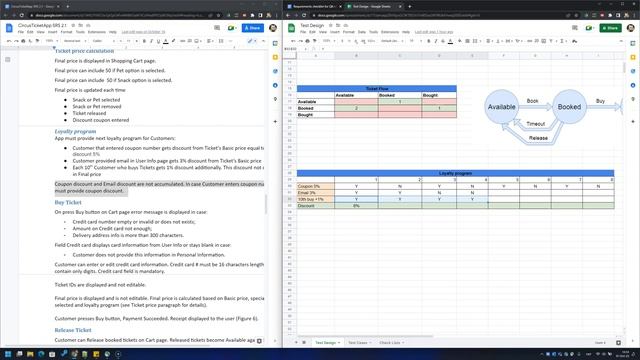Viewport: 640px width, 360px height.
Task: Open font family dropdown in Docs
Action: (103, 41)
